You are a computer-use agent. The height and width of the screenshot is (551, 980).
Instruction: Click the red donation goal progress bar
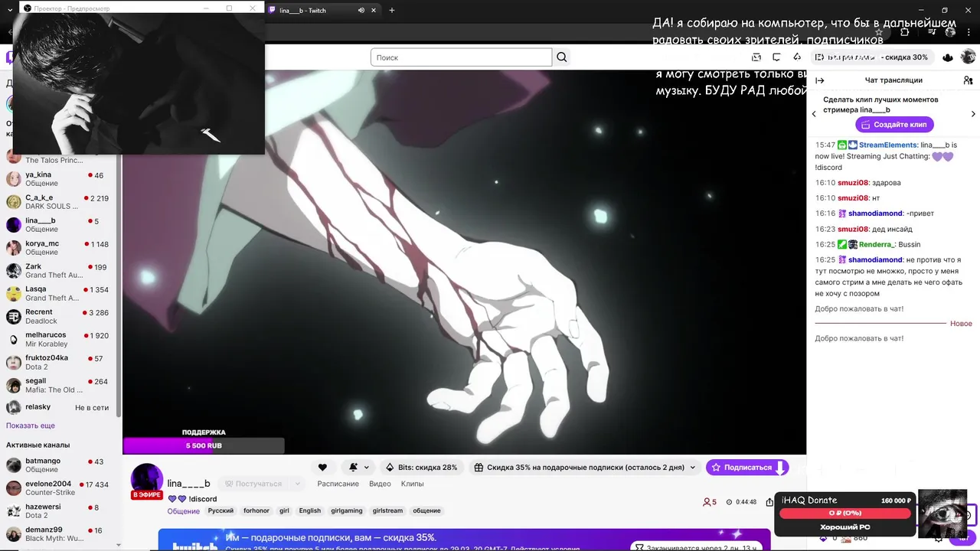point(845,513)
